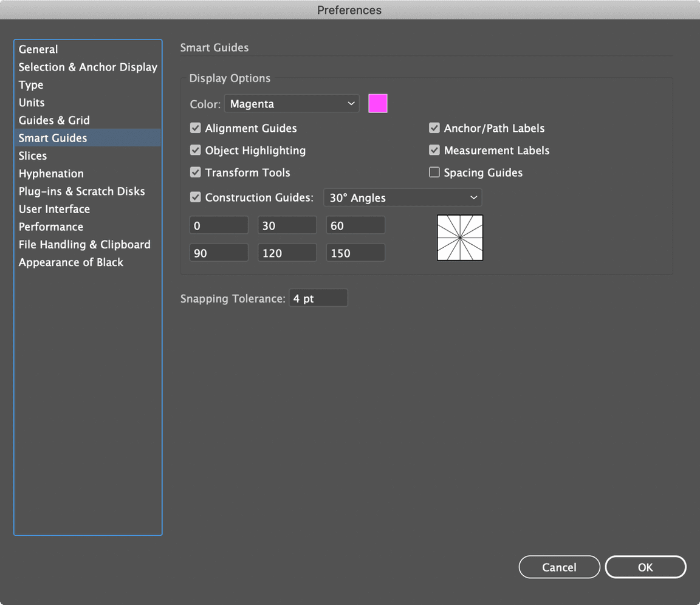Screen dimensions: 700x605
Task: Expand the 30° Angles dropdown
Action: pyautogui.click(x=402, y=198)
